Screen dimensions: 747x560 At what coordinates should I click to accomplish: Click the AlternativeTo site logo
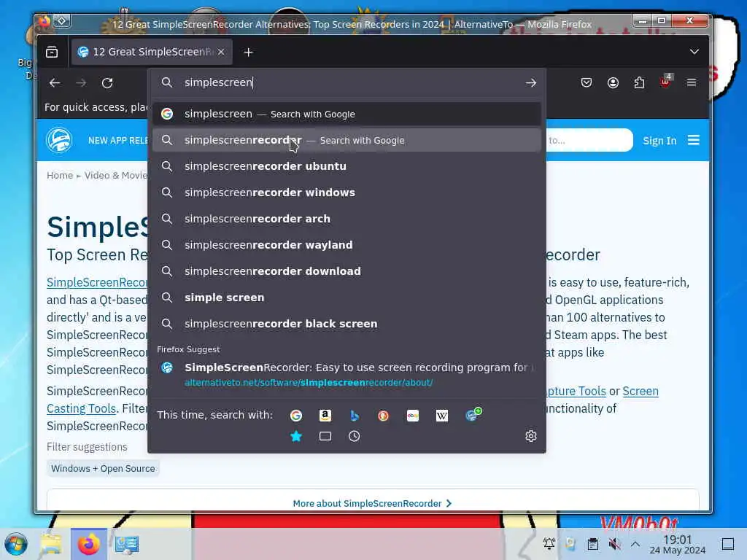point(59,140)
